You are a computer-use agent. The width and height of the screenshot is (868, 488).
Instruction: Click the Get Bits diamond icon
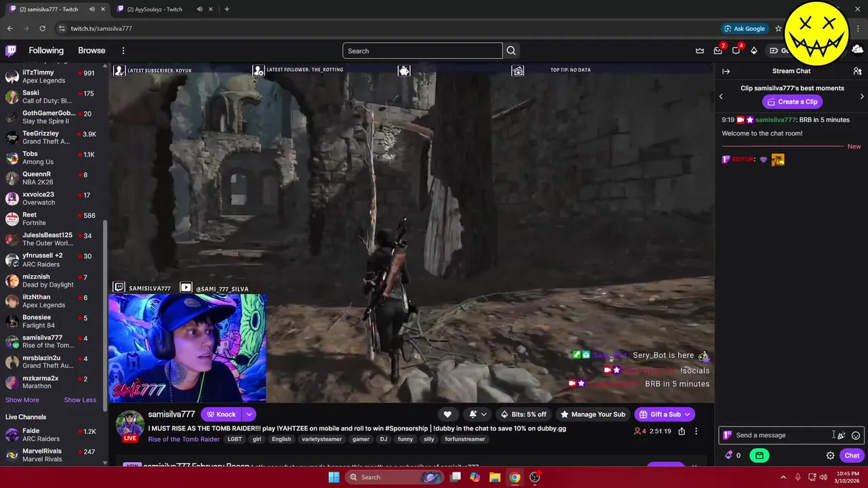[x=753, y=50]
